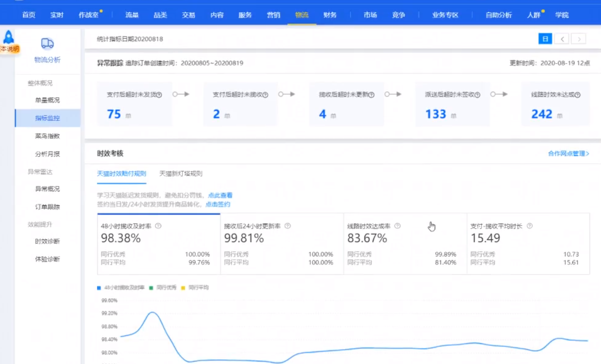Click the truck icon above 物流分析
The image size is (601, 364).
pyautogui.click(x=47, y=43)
